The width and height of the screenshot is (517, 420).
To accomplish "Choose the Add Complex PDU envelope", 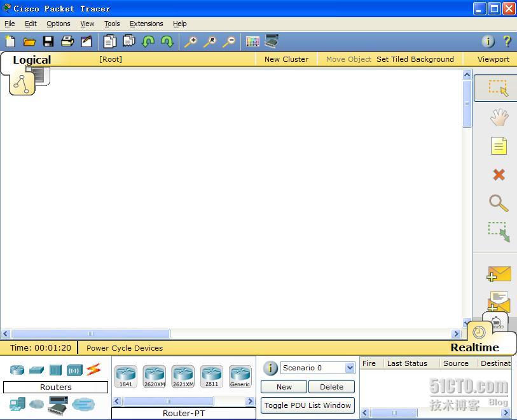I will click(x=499, y=301).
